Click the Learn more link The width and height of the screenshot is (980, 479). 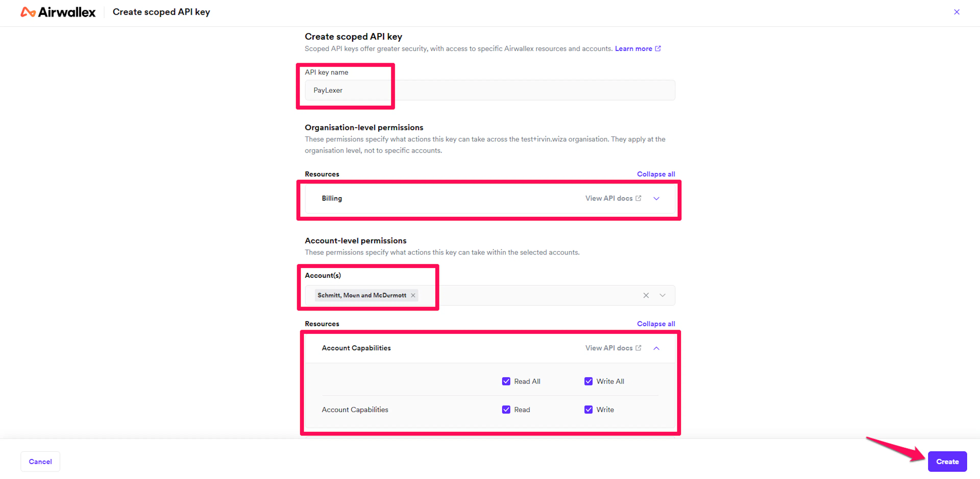[x=633, y=49]
